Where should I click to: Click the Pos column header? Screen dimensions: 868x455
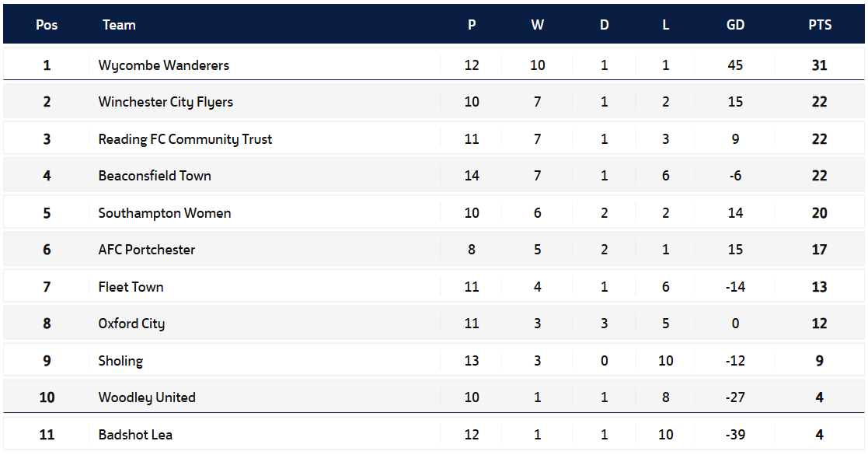(x=47, y=25)
